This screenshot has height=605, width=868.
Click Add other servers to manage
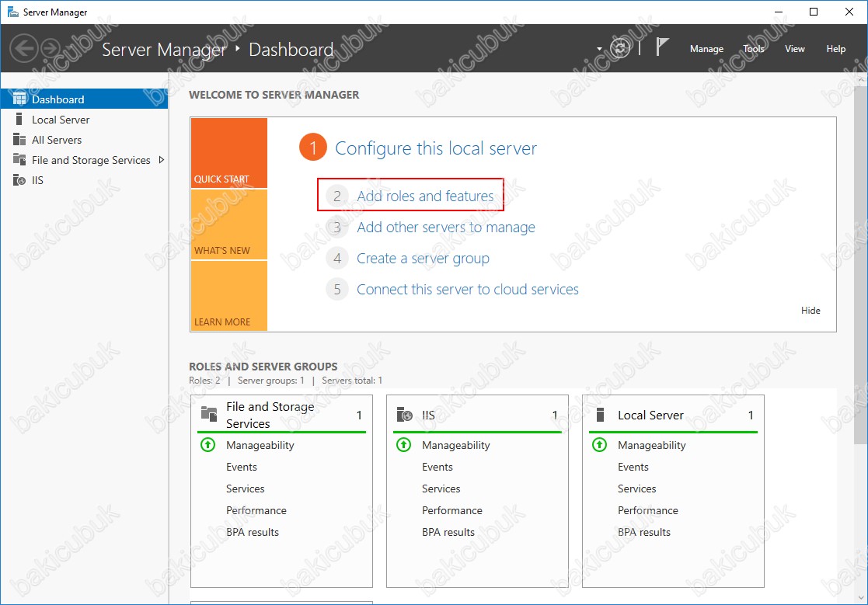tap(445, 228)
